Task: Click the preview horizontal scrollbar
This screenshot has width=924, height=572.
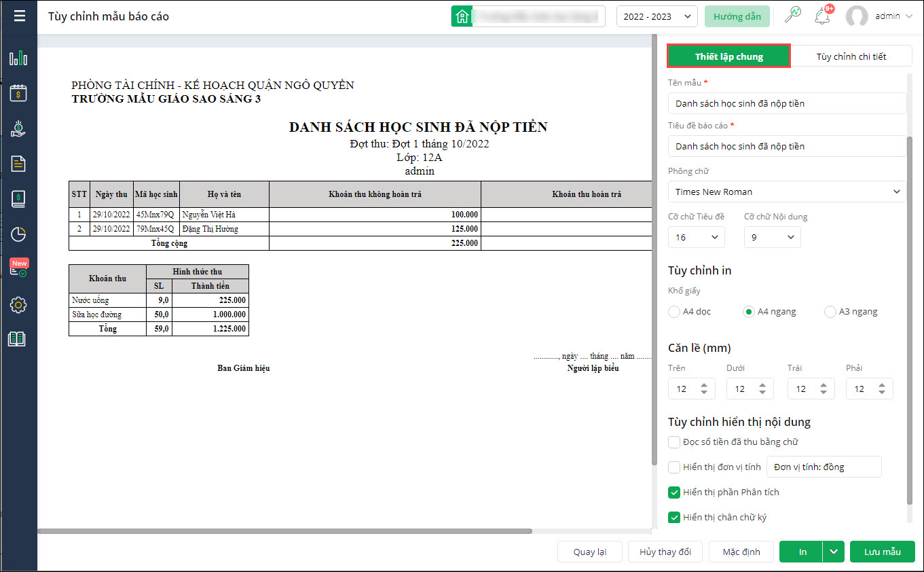Action: (x=285, y=531)
